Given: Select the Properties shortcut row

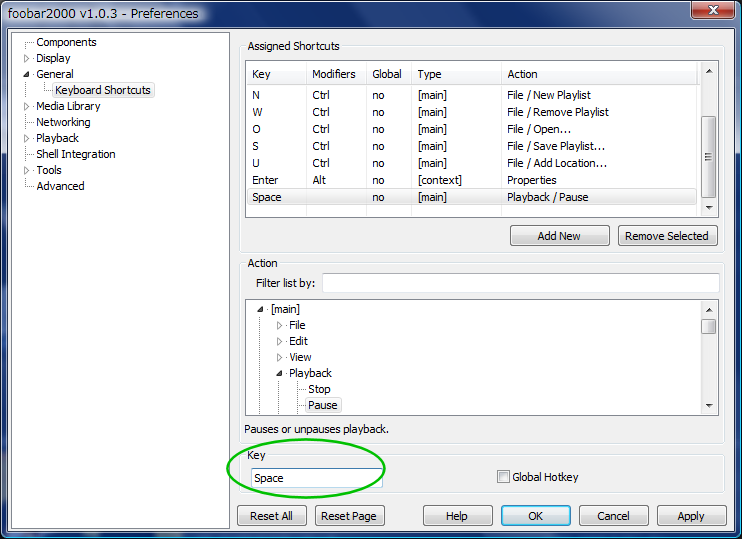Looking at the screenshot, I should [472, 180].
